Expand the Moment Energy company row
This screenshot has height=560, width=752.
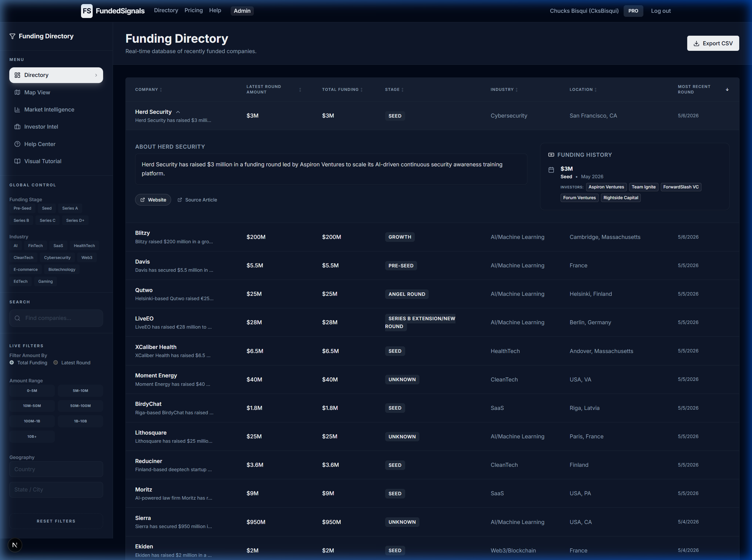coord(432,379)
